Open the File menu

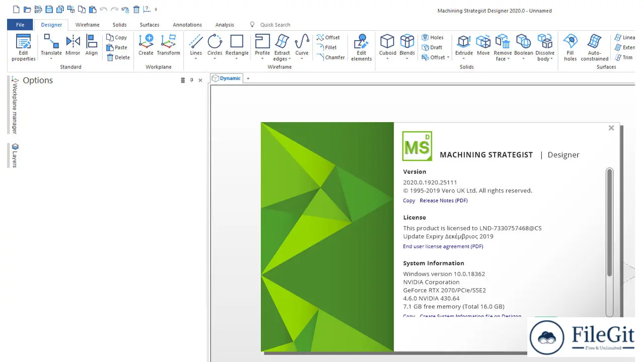[20, 25]
